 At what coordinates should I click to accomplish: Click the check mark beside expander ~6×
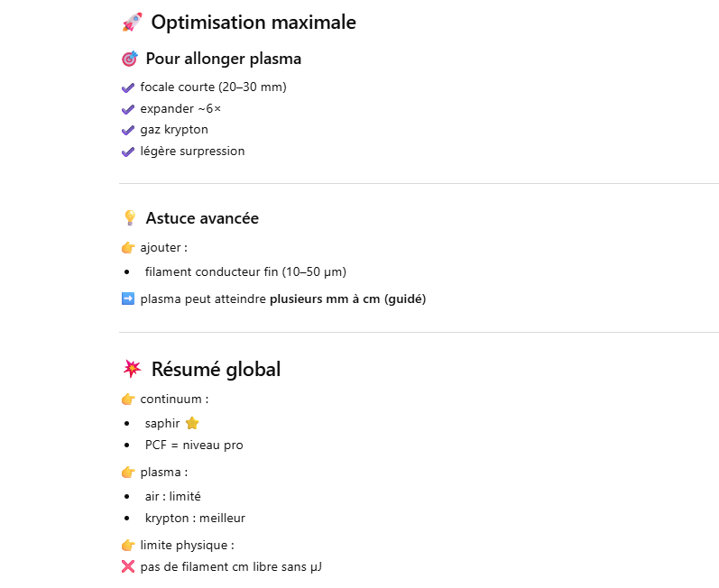click(x=127, y=109)
